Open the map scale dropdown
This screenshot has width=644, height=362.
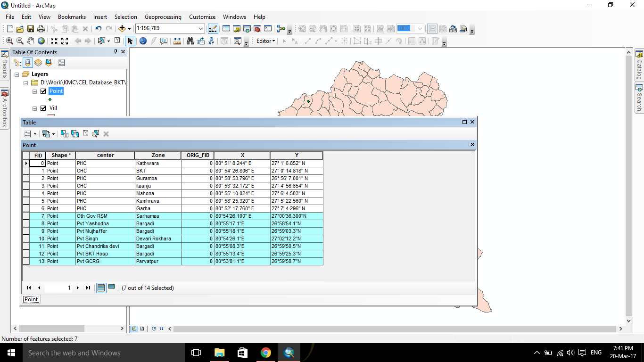coord(201,29)
